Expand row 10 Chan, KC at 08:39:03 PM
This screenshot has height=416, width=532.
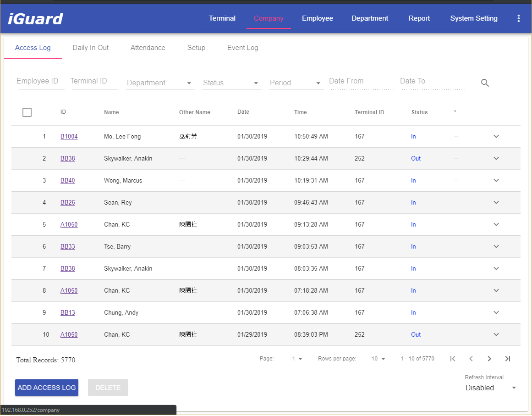[x=496, y=335]
